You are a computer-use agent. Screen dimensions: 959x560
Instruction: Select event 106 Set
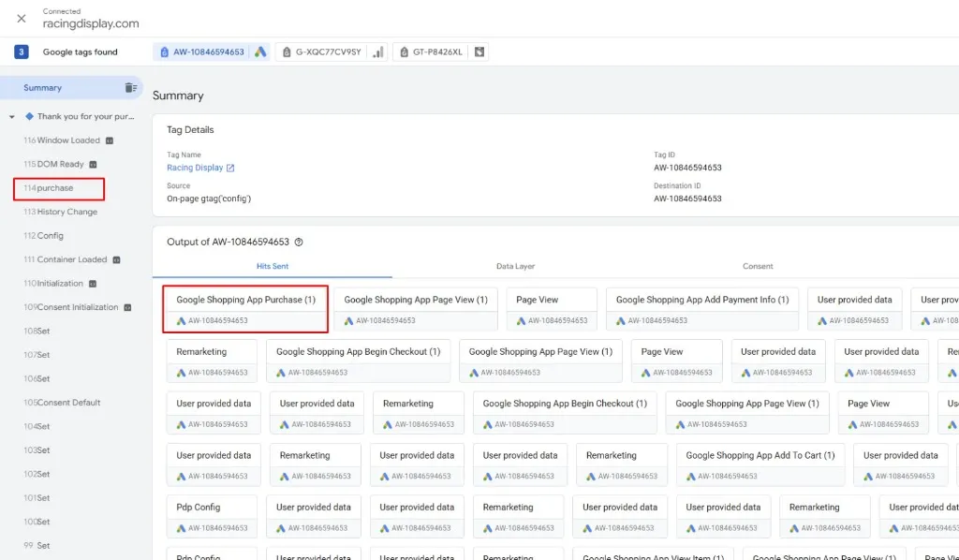(x=37, y=378)
